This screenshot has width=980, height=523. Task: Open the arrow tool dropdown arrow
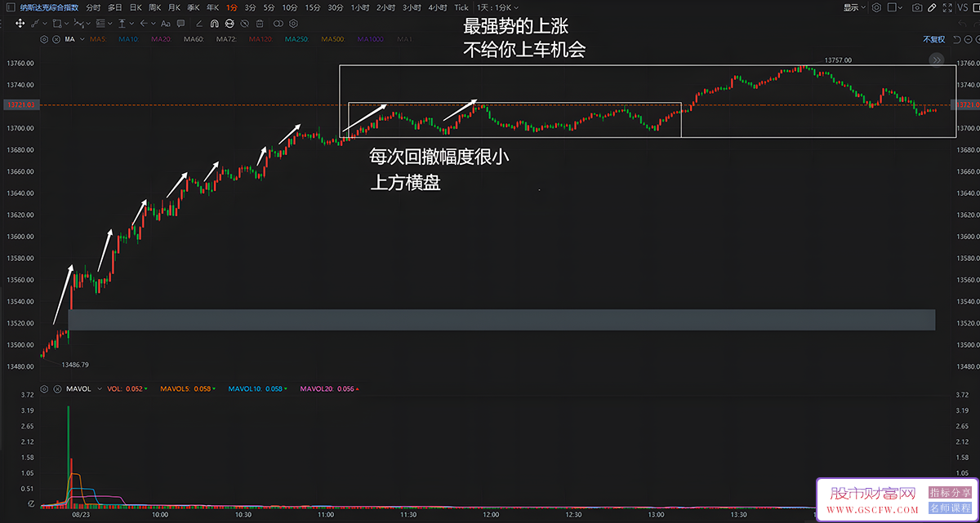click(153, 24)
